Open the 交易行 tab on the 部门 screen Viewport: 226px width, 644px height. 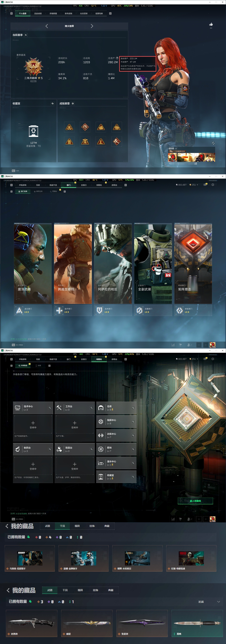pos(84,185)
